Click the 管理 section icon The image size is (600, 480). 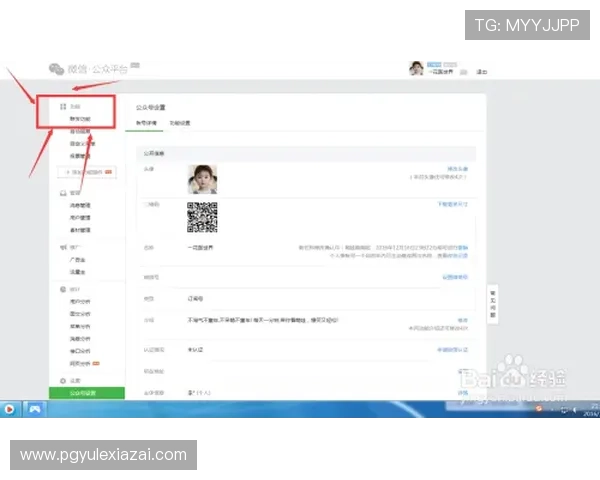[x=63, y=193]
